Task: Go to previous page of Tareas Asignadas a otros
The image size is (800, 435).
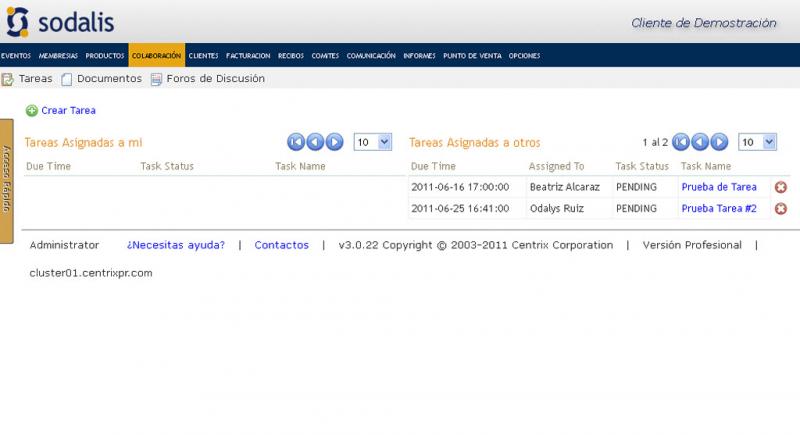Action: [700, 142]
